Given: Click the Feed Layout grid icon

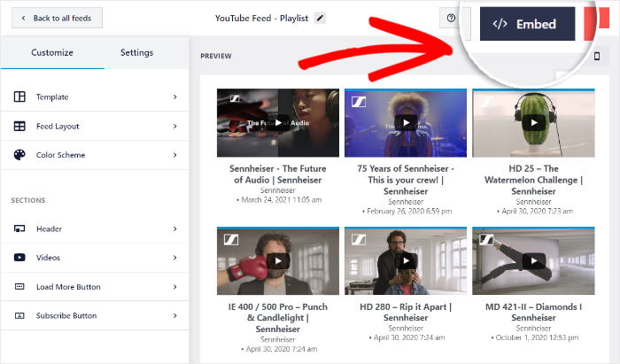Looking at the screenshot, I should [x=19, y=126].
